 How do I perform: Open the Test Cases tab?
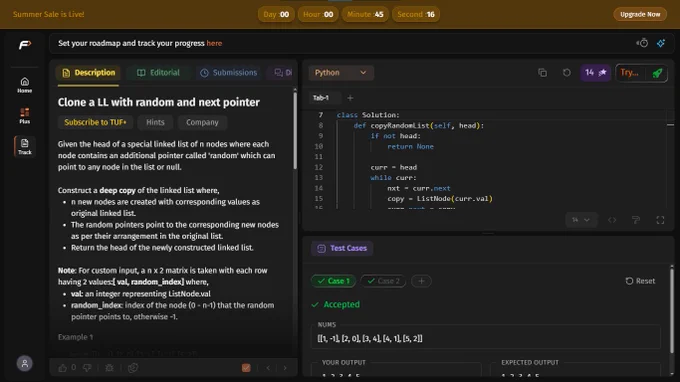click(342, 248)
